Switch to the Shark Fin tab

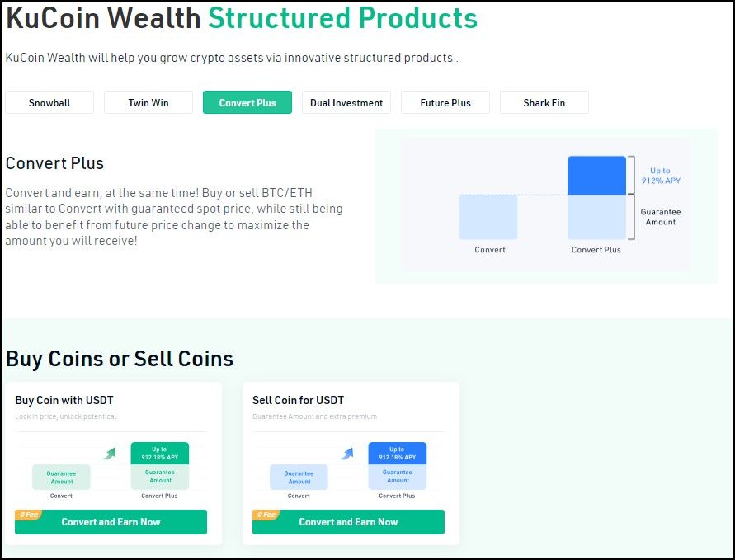point(544,103)
